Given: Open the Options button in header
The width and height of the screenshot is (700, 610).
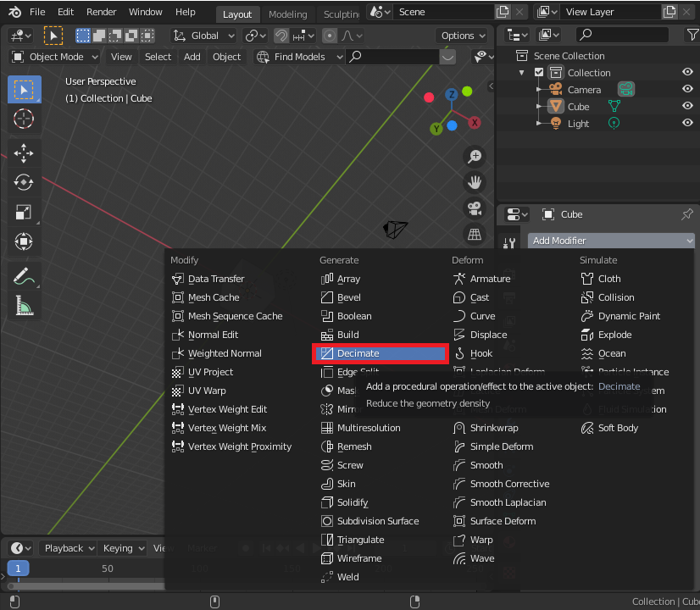Looking at the screenshot, I should point(463,36).
